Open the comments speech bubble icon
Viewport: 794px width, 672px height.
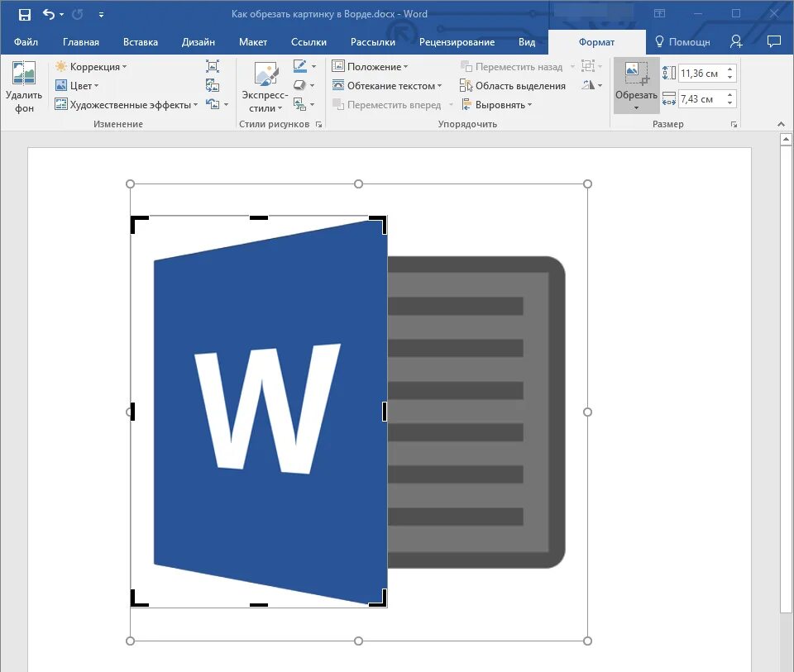point(774,41)
